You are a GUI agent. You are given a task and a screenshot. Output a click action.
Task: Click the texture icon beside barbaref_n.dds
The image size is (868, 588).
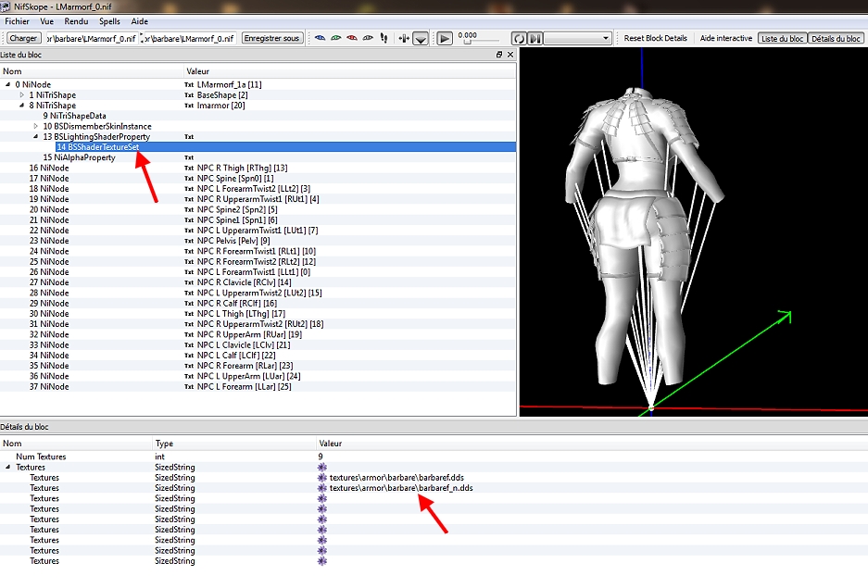[x=322, y=488]
